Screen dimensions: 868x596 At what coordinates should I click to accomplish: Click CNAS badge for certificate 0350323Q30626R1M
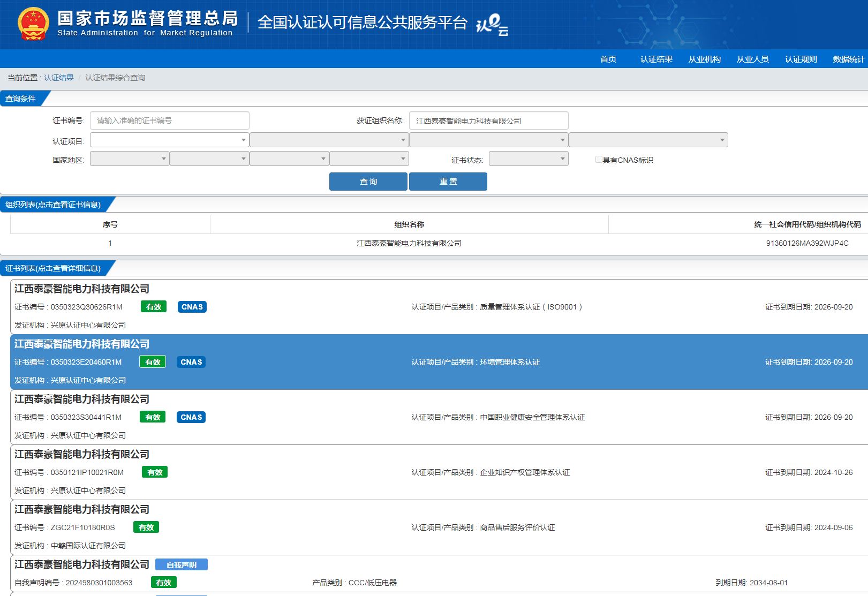pos(192,307)
